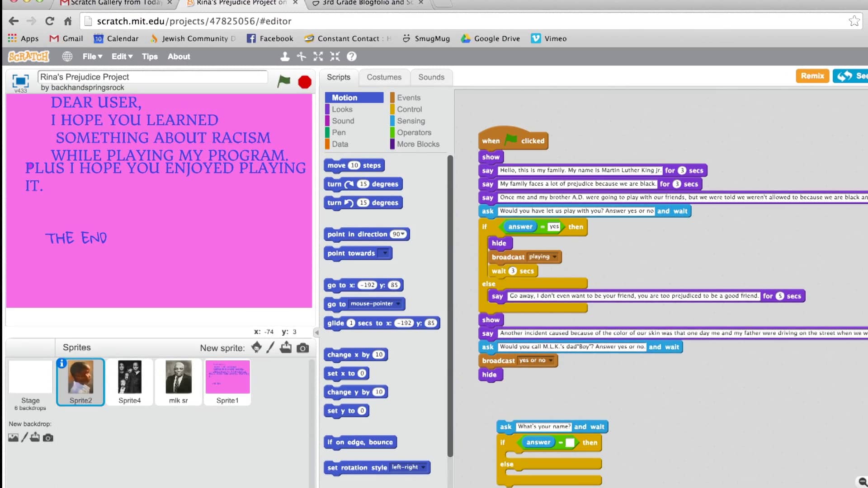The height and width of the screenshot is (488, 868).
Task: Open the language globe menu
Action: (67, 56)
